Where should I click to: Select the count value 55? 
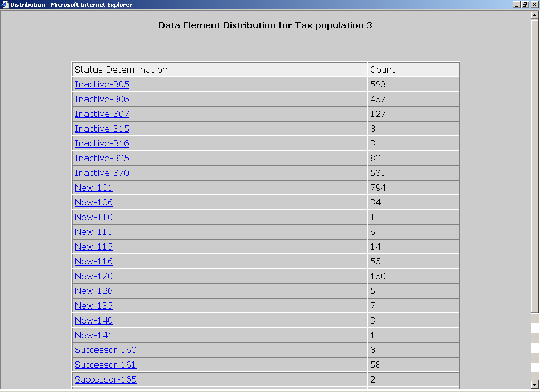pyautogui.click(x=375, y=261)
